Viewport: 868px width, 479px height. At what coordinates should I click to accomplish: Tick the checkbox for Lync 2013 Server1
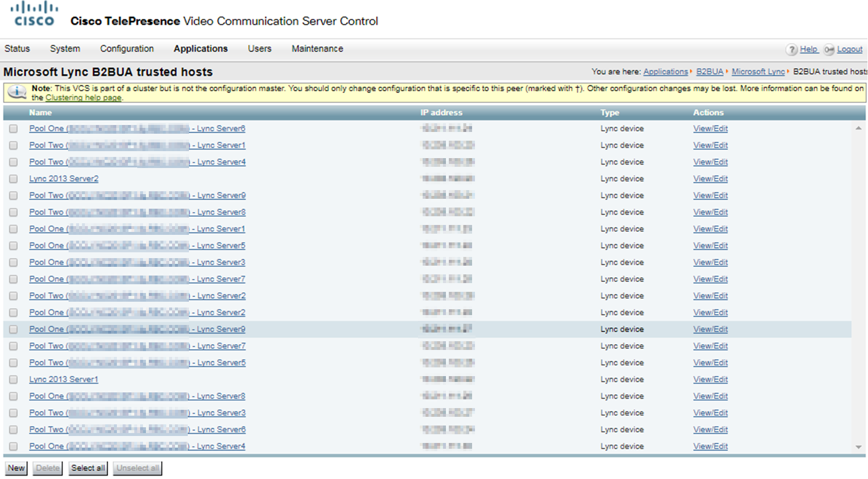(x=13, y=380)
